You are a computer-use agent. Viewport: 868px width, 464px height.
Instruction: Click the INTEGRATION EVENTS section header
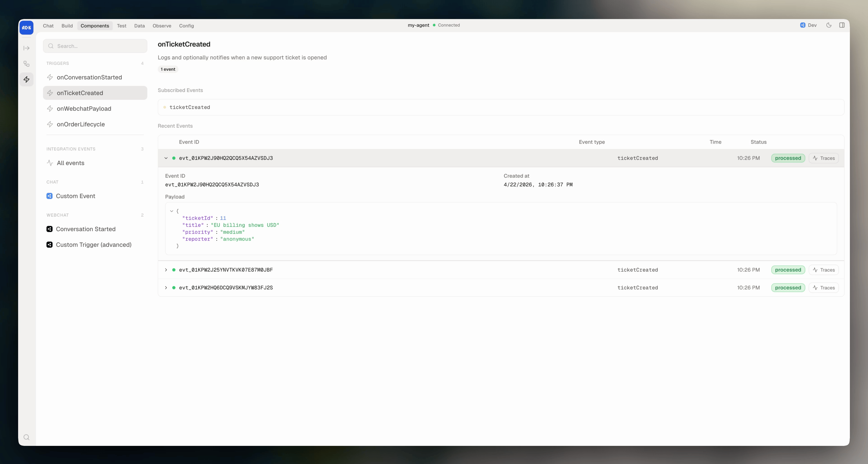pos(71,149)
